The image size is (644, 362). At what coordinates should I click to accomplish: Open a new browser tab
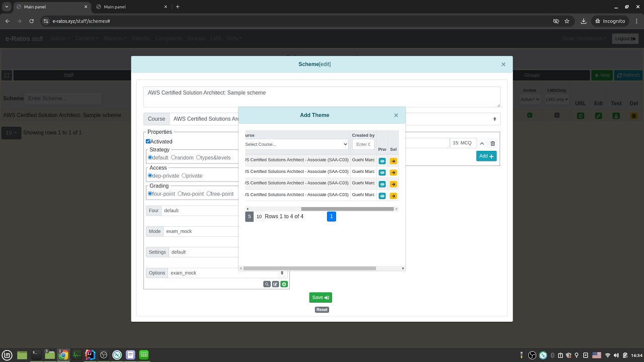[x=178, y=7]
